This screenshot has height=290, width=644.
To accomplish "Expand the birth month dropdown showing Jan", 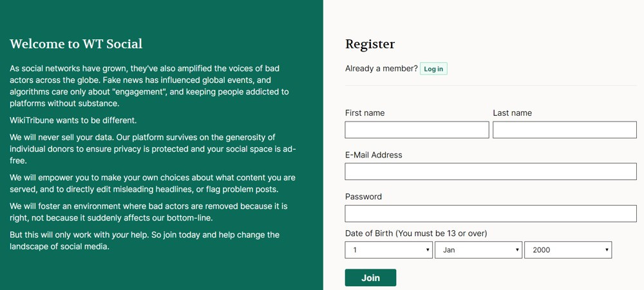I will coord(478,250).
